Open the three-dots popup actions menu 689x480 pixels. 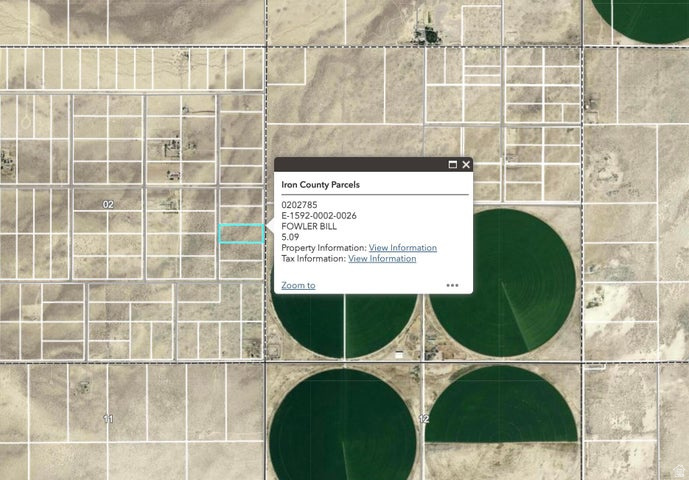coord(452,285)
